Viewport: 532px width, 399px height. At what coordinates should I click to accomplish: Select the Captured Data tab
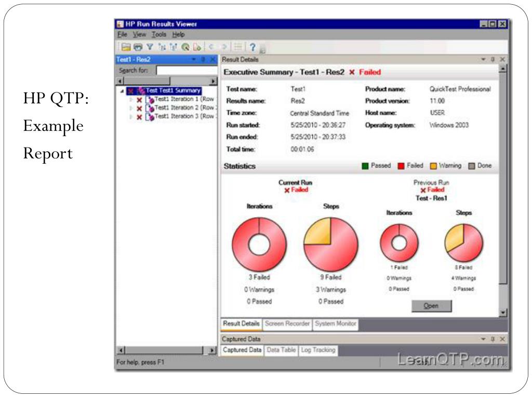(x=242, y=350)
